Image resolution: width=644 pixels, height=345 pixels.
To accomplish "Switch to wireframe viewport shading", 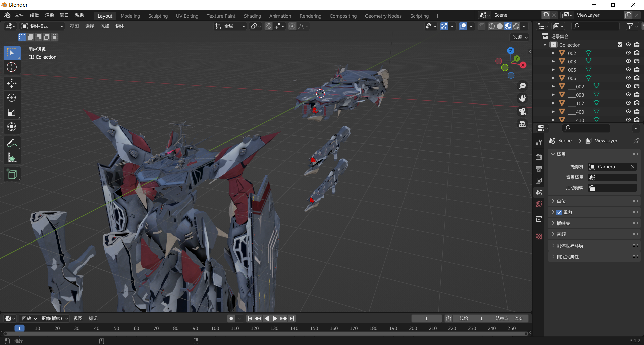I will [x=492, y=26].
